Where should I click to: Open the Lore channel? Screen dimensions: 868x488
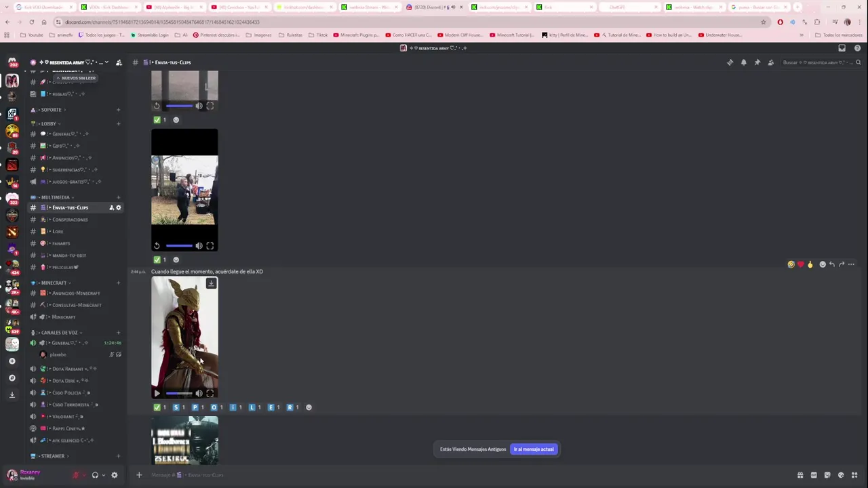[75, 232]
